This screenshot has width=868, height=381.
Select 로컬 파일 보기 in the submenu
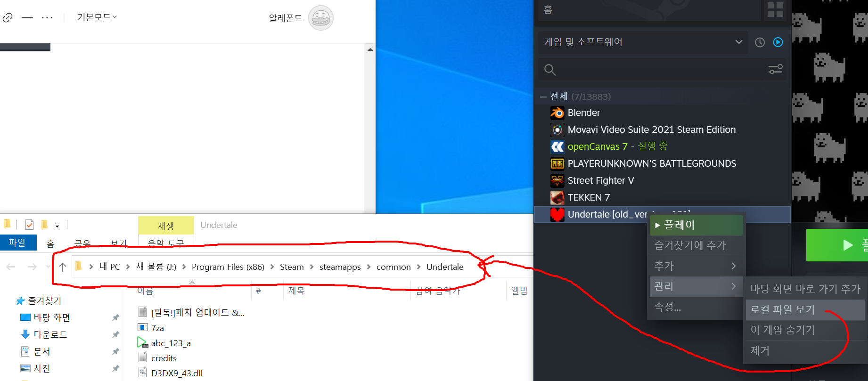[x=805, y=310]
